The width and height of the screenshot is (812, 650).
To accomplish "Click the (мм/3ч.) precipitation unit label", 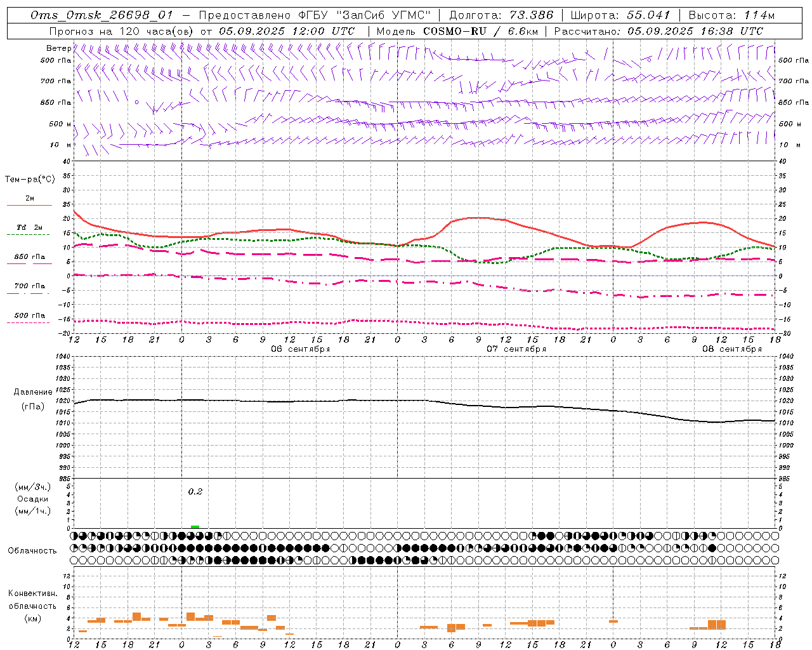I will pyautogui.click(x=33, y=487).
